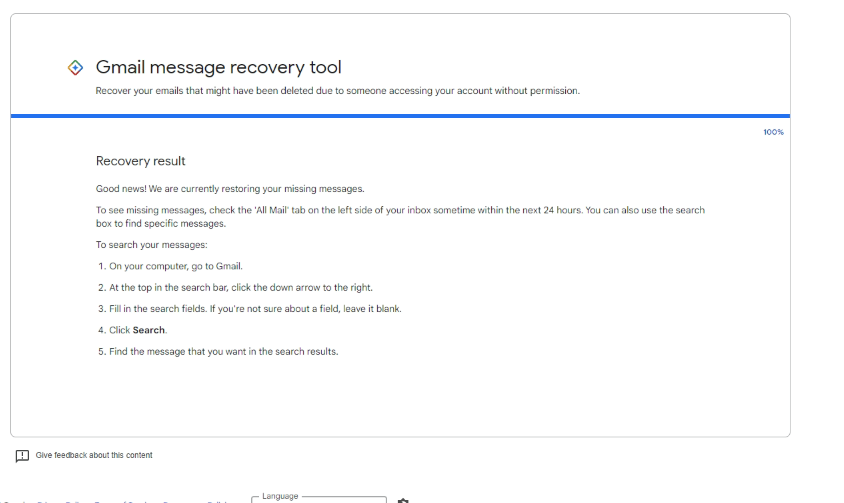Click the feedback speech-bubble icon
844x503 pixels.
(x=22, y=456)
